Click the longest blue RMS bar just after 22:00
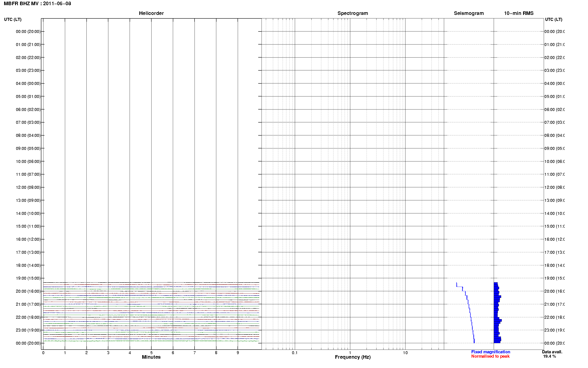The height and width of the screenshot is (368, 588). [x=498, y=321]
